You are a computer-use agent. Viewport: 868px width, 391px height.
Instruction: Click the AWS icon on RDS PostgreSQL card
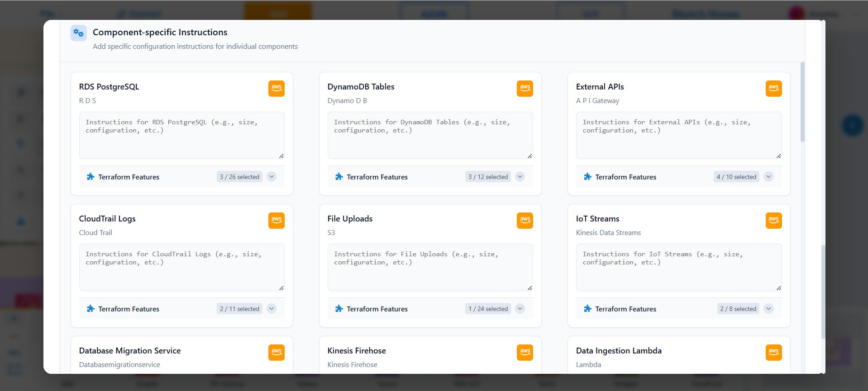coord(276,88)
